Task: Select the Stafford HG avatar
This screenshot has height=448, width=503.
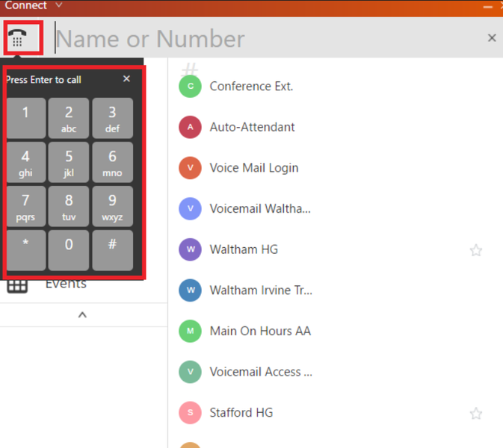Action: click(x=191, y=412)
